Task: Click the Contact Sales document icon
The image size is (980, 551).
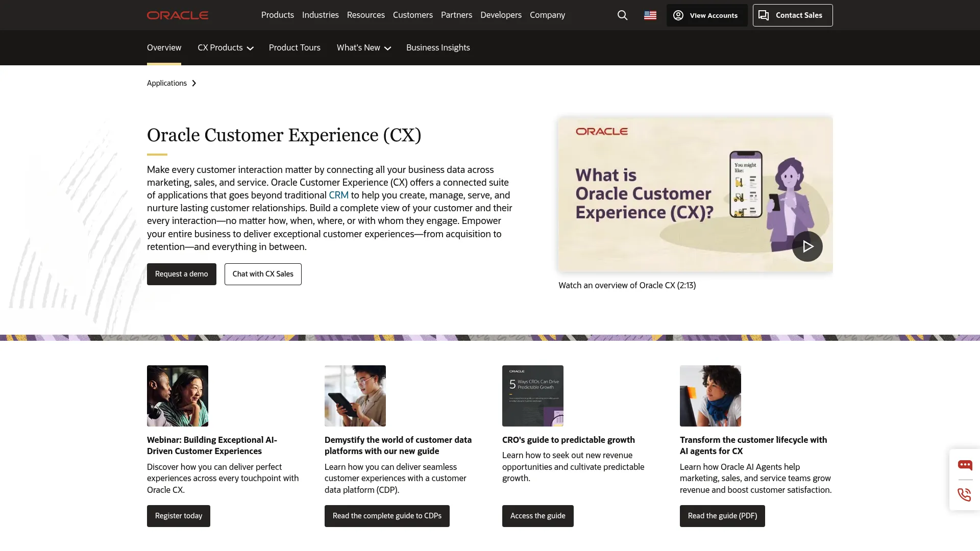Action: click(764, 15)
